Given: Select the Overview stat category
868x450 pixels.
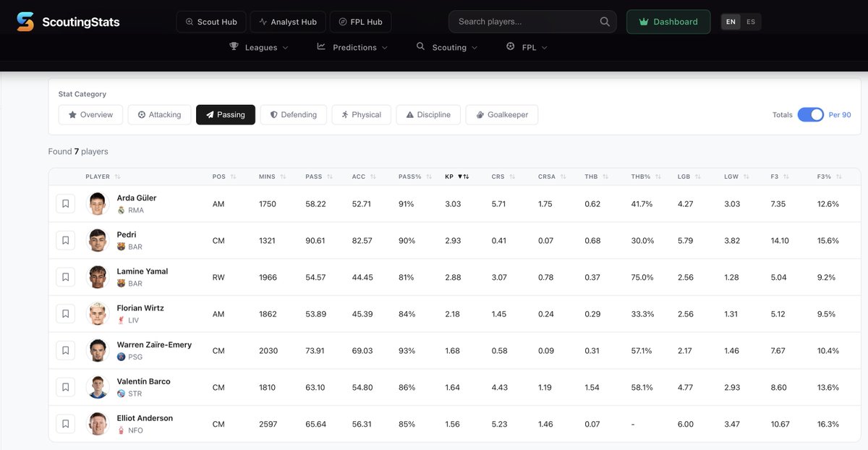Looking at the screenshot, I should coord(90,114).
